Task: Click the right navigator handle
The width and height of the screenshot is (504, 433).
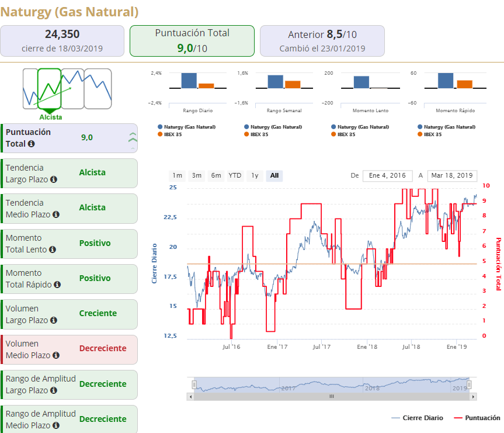Action: coord(469,384)
